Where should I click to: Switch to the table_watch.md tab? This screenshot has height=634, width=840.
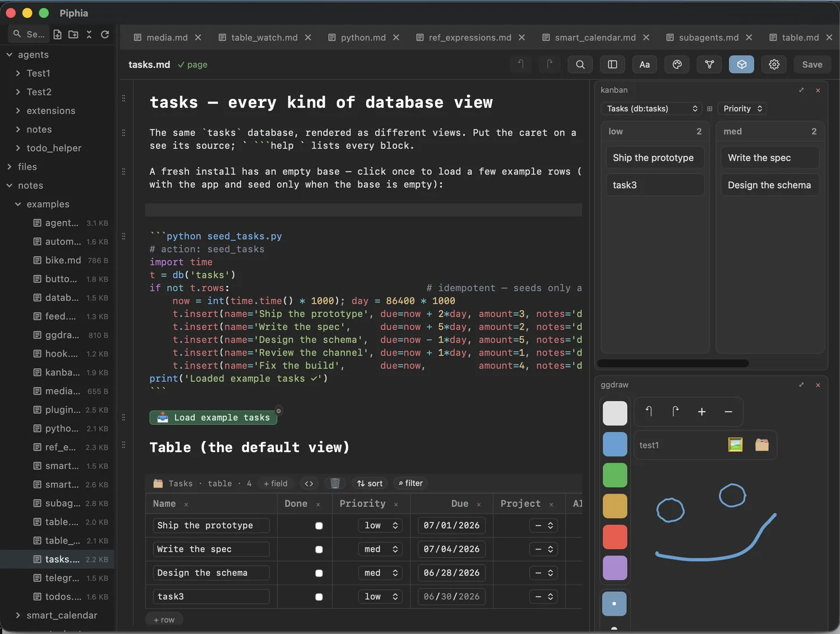[x=264, y=38]
